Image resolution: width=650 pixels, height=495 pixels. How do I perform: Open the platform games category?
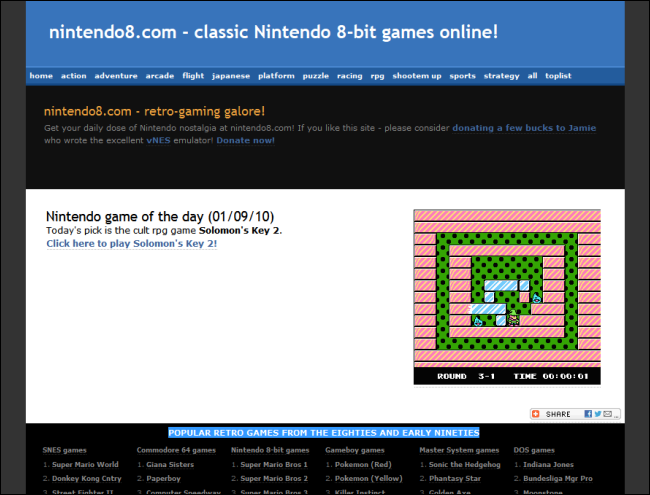tap(276, 76)
